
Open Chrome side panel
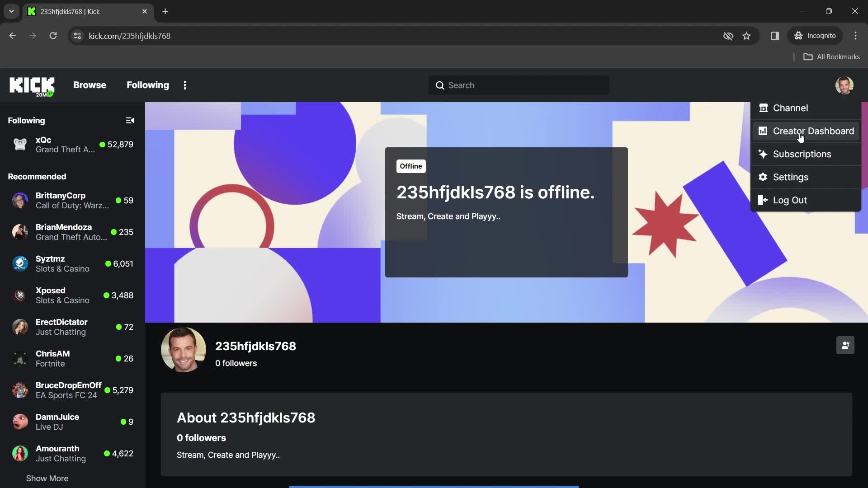pyautogui.click(x=775, y=36)
